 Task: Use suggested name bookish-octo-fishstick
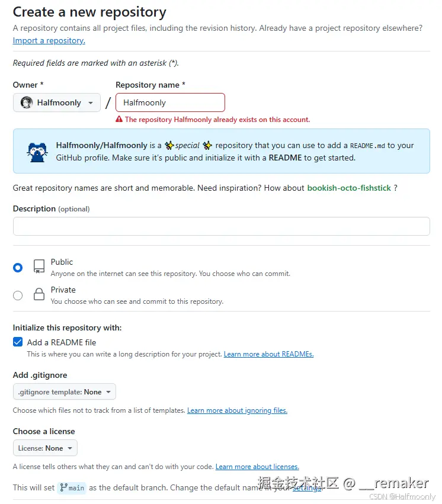[349, 188]
